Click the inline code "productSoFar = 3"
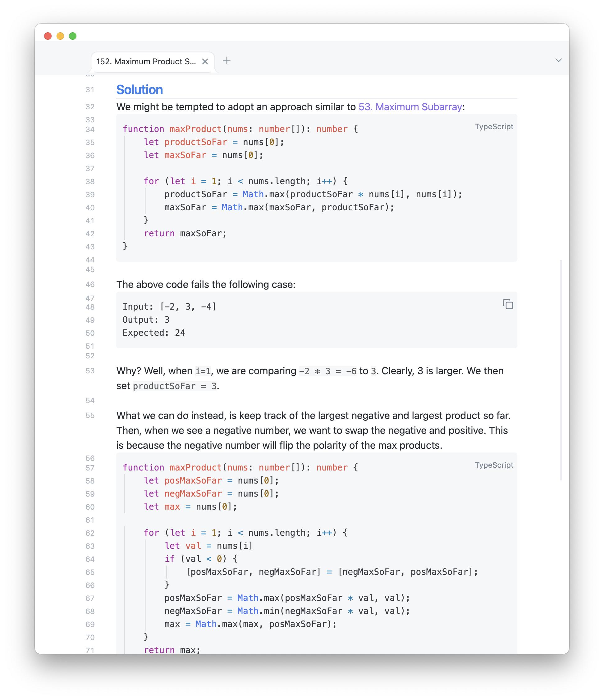Viewport: 604px width, 700px height. coord(174,386)
